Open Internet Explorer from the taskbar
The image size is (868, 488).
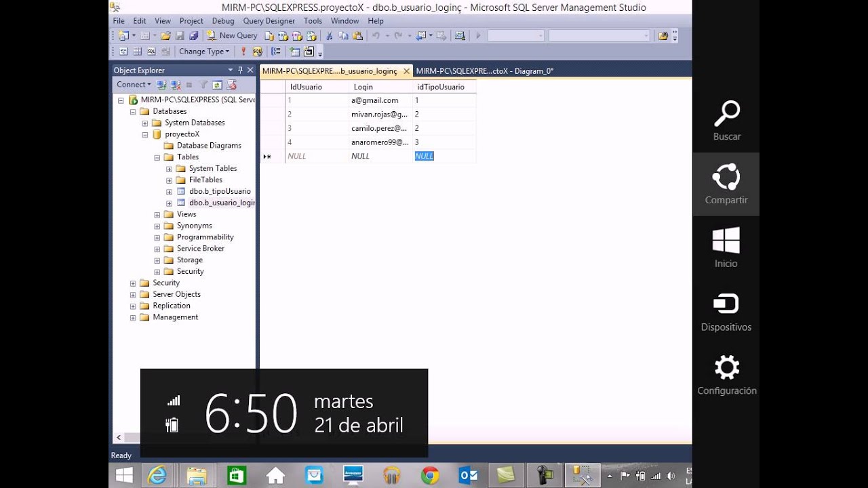tap(157, 476)
